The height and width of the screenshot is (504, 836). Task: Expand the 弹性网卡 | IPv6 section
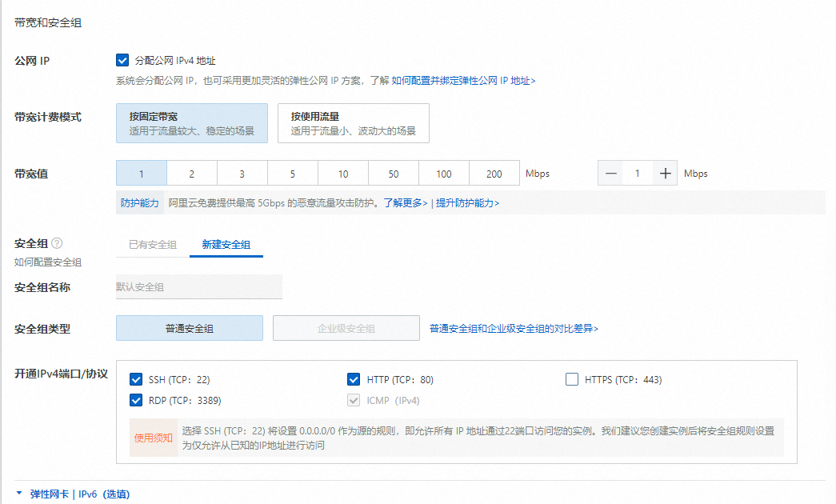72,494
